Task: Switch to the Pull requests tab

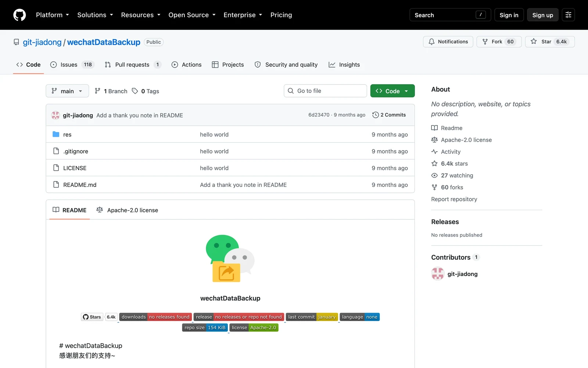Action: [x=133, y=65]
